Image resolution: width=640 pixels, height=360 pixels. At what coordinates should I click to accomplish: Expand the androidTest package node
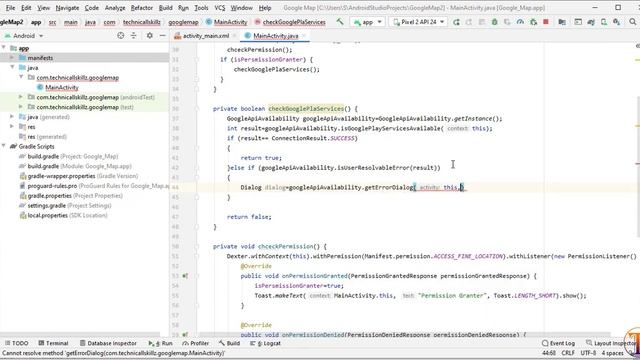click(21, 97)
